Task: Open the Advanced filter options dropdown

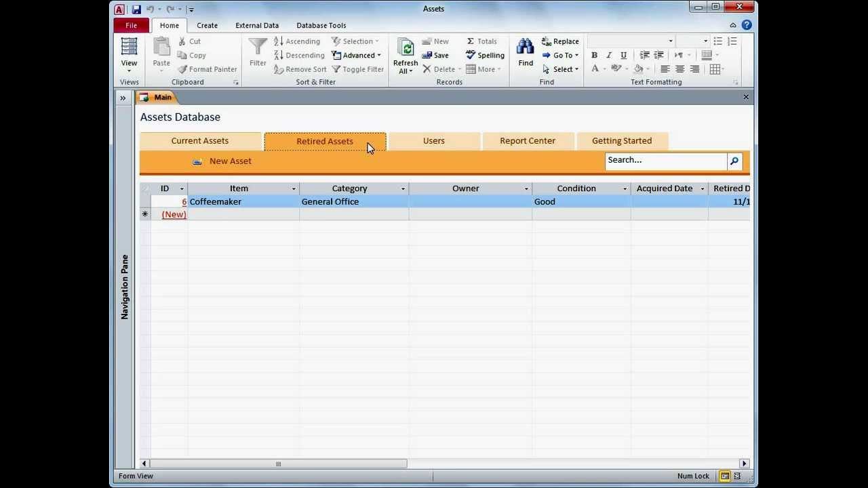Action: click(357, 56)
